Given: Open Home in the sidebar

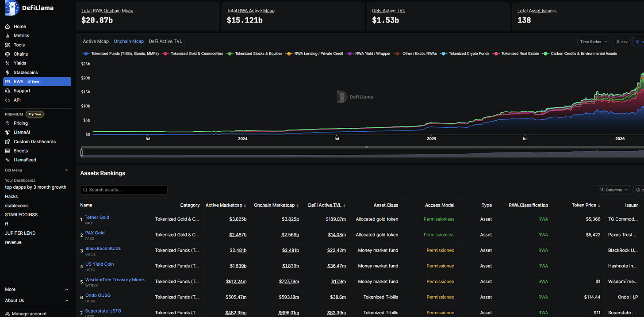Looking at the screenshot, I should [37, 27].
